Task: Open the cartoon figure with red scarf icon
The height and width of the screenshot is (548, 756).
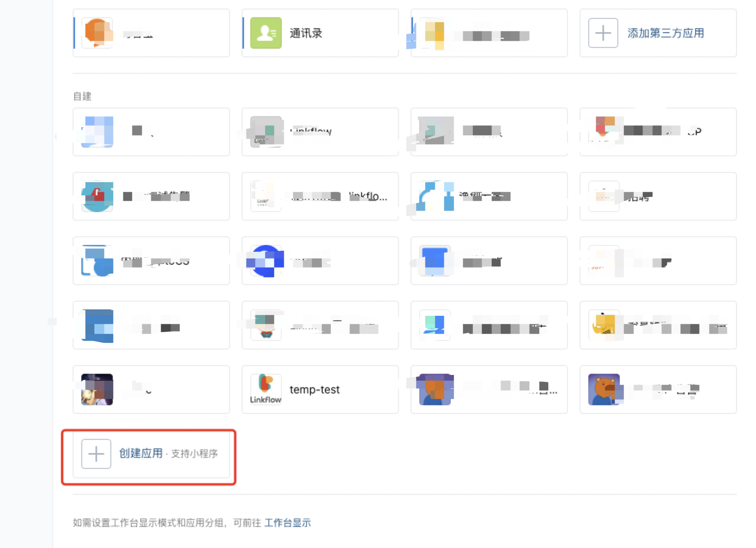Action: (266, 325)
